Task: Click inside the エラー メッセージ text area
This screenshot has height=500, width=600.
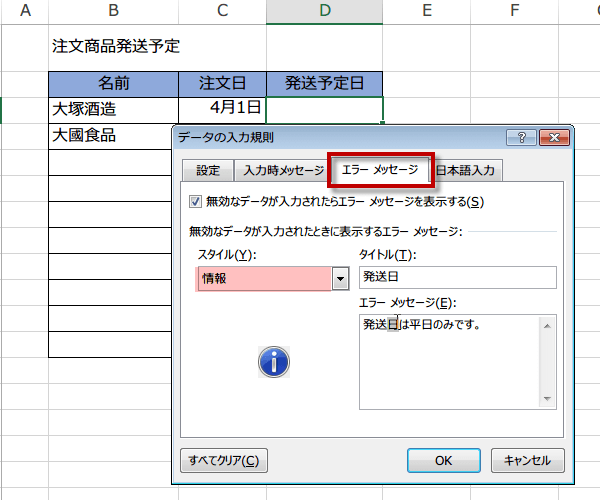Action: [450, 362]
